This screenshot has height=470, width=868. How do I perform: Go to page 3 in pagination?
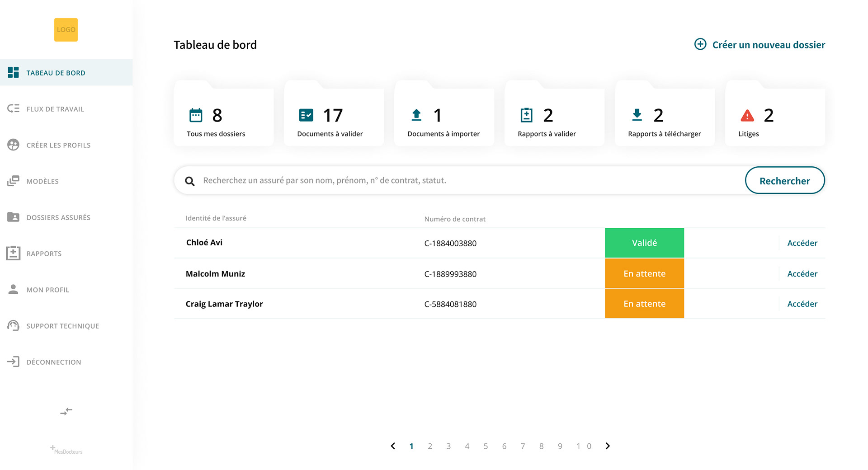point(448,446)
